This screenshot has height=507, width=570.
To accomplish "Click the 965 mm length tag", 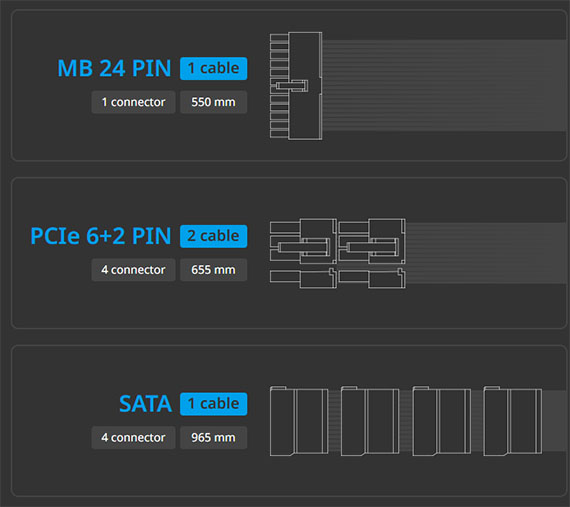I will coord(213,438).
